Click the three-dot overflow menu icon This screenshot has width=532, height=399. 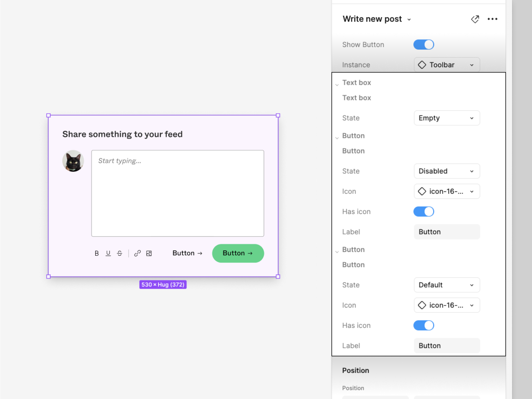click(x=492, y=19)
